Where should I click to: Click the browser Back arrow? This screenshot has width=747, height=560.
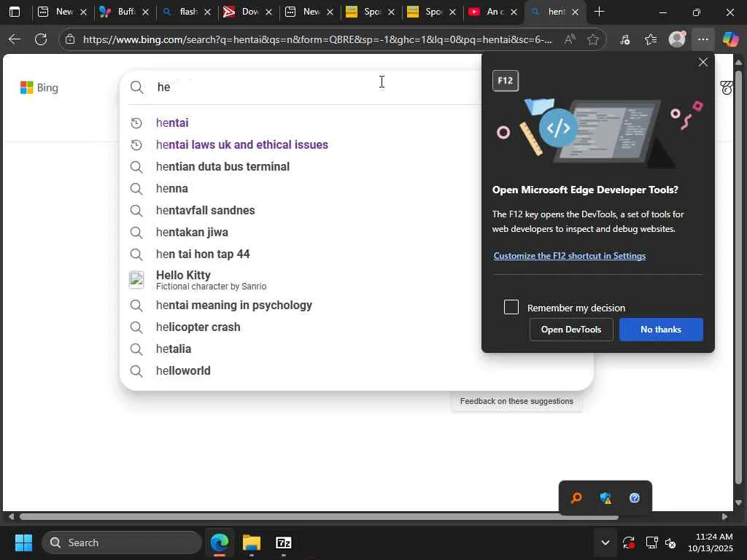(15, 39)
